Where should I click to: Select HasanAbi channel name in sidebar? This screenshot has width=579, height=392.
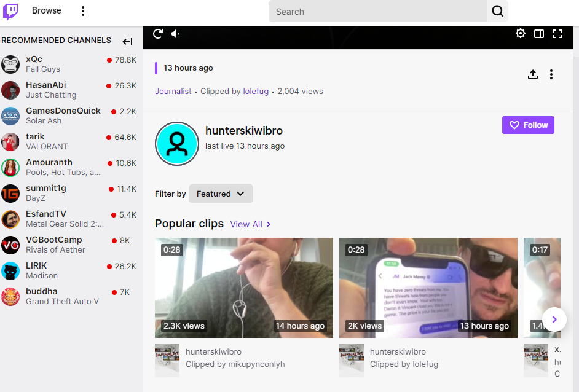coord(45,85)
